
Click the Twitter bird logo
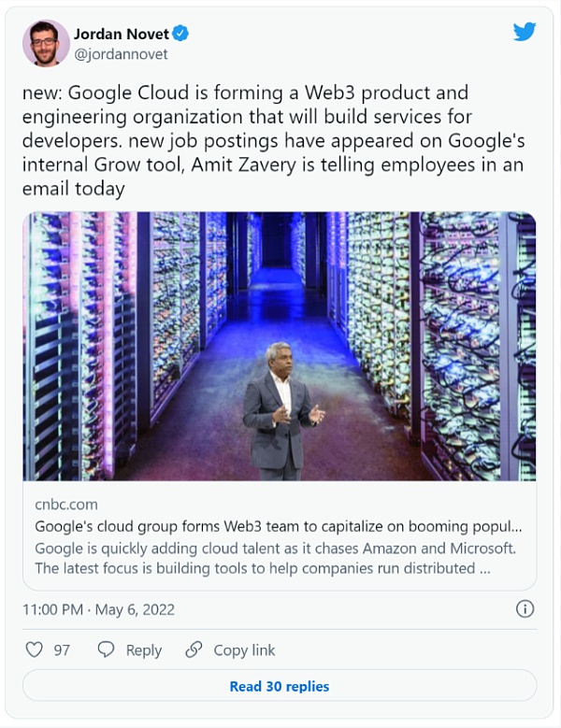coord(525,32)
